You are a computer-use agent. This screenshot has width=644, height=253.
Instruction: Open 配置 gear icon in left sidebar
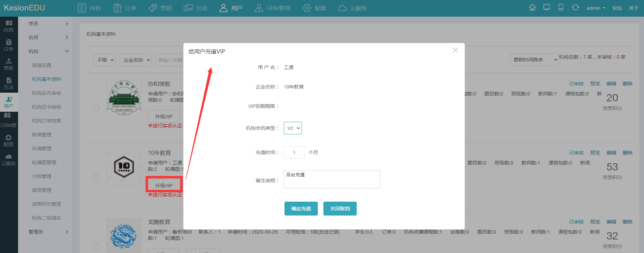click(x=9, y=141)
